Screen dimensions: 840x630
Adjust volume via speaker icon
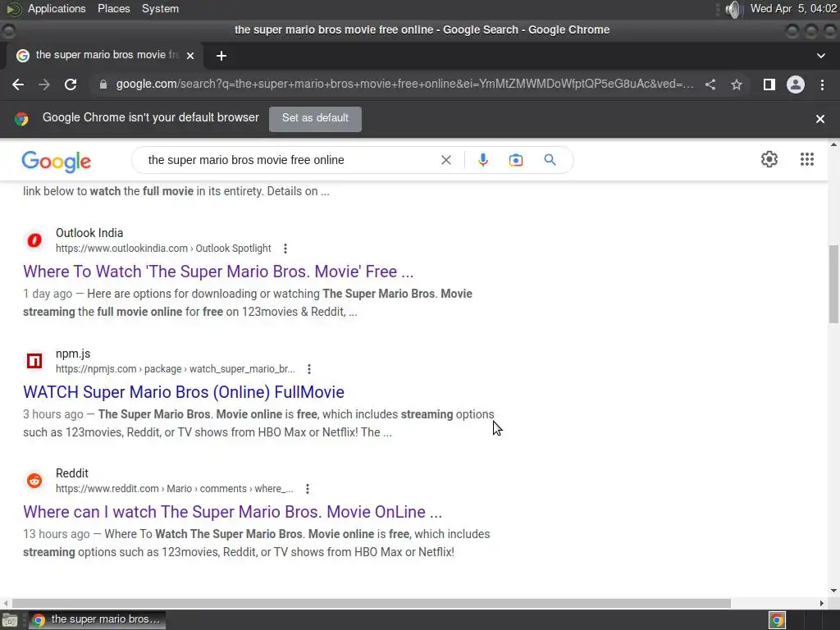point(733,9)
